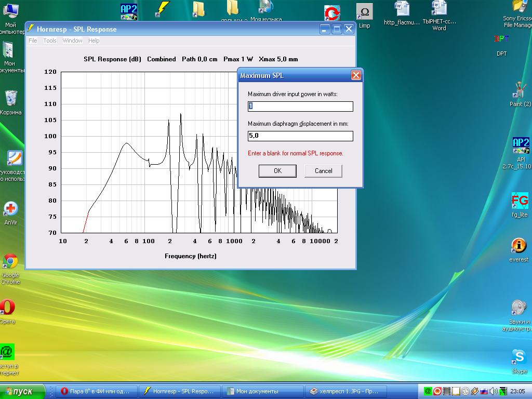Launch AnVir desktop shortcut
Viewport: 532px width, 399px height.
click(10, 213)
